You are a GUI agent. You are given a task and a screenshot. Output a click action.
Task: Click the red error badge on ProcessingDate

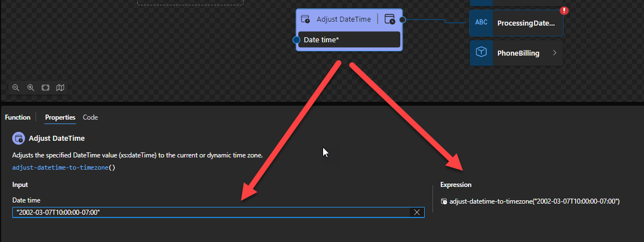coord(564,11)
